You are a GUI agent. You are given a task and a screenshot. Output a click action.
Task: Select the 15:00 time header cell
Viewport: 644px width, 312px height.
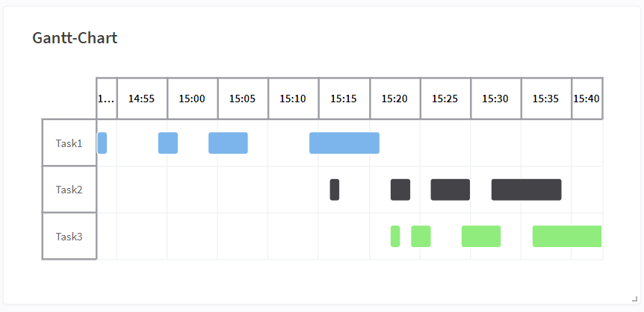point(192,99)
